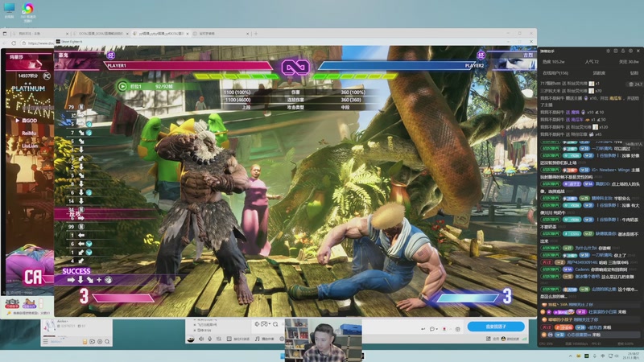This screenshot has width=644, height=362.
Task: Open the music note accompaniment icon
Action: pos(257,339)
